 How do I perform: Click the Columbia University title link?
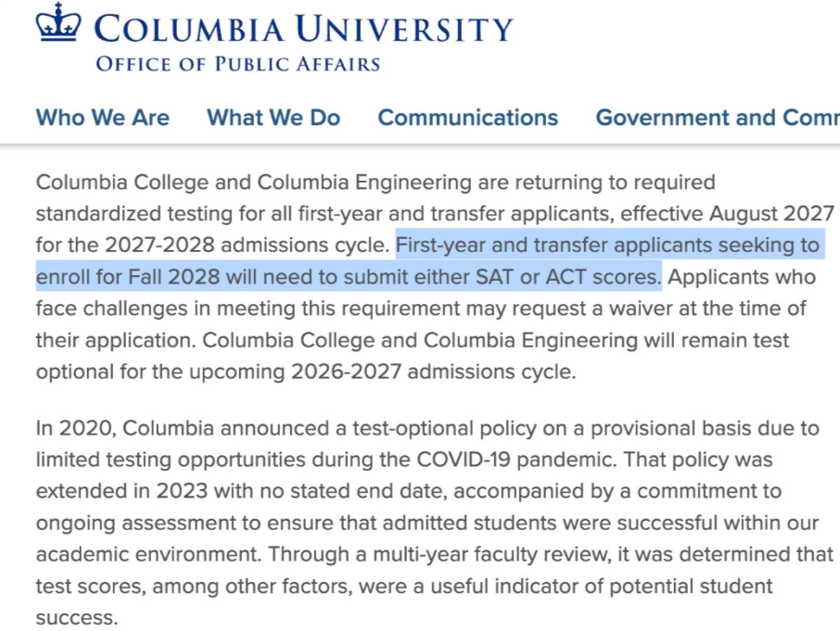pos(304,29)
